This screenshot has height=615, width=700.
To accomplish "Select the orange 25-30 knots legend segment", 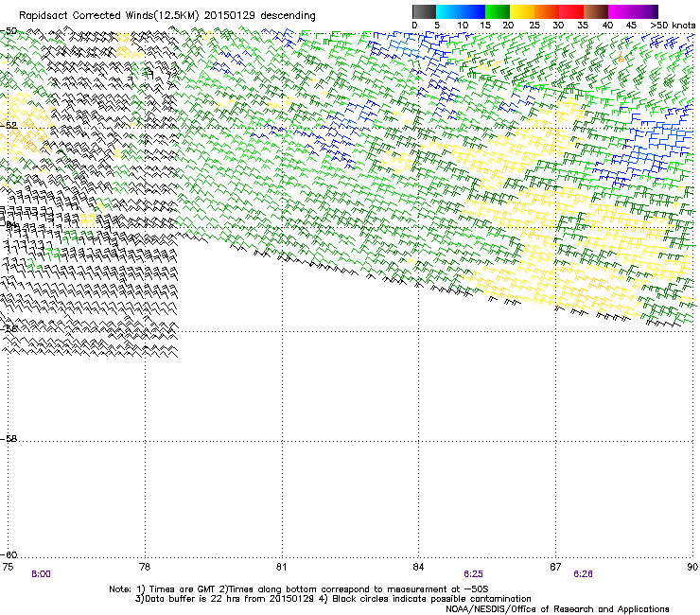I will coord(547,11).
